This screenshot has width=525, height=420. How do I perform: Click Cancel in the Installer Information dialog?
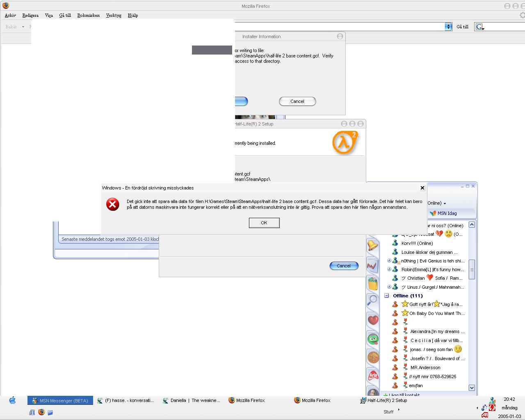[297, 101]
